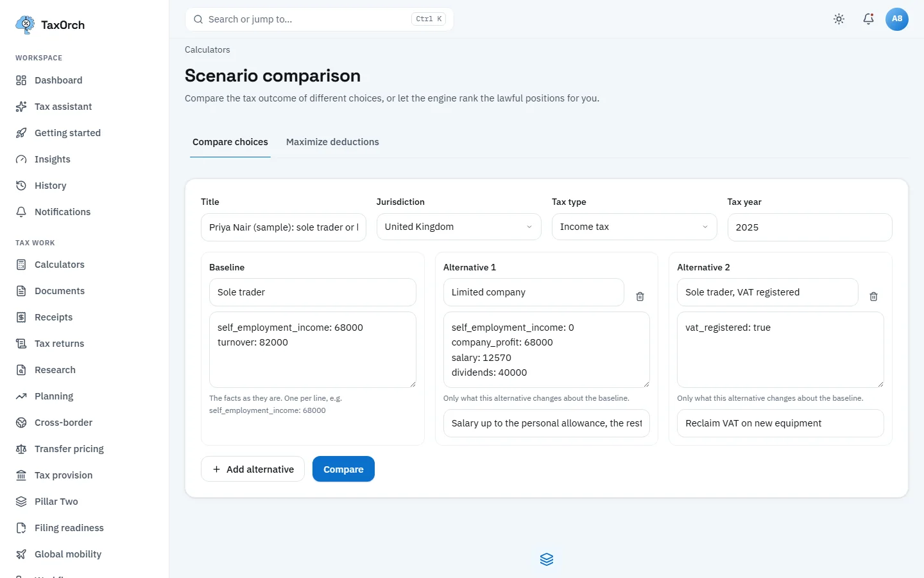Edit Alternative 1 name Limited company

point(534,292)
